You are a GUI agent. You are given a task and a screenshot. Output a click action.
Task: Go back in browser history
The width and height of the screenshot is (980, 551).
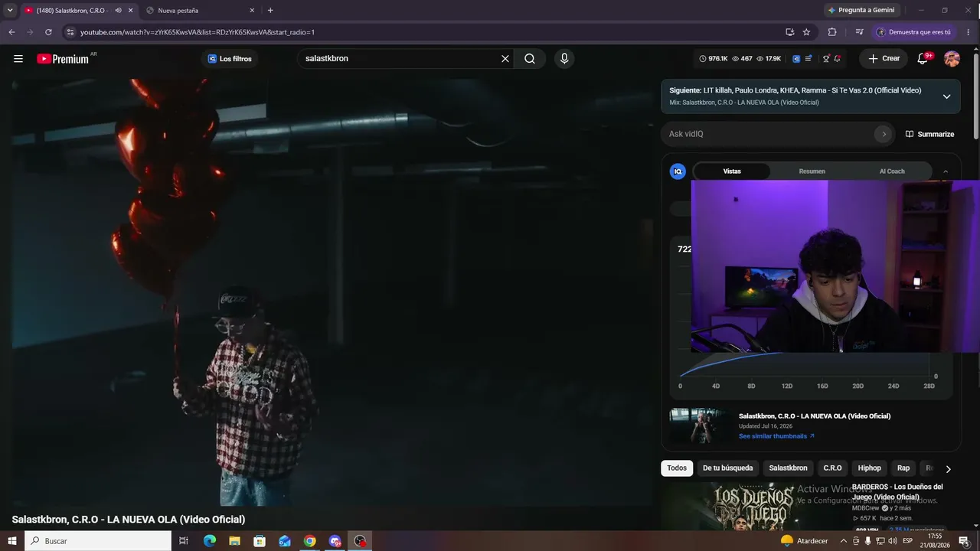(x=11, y=32)
